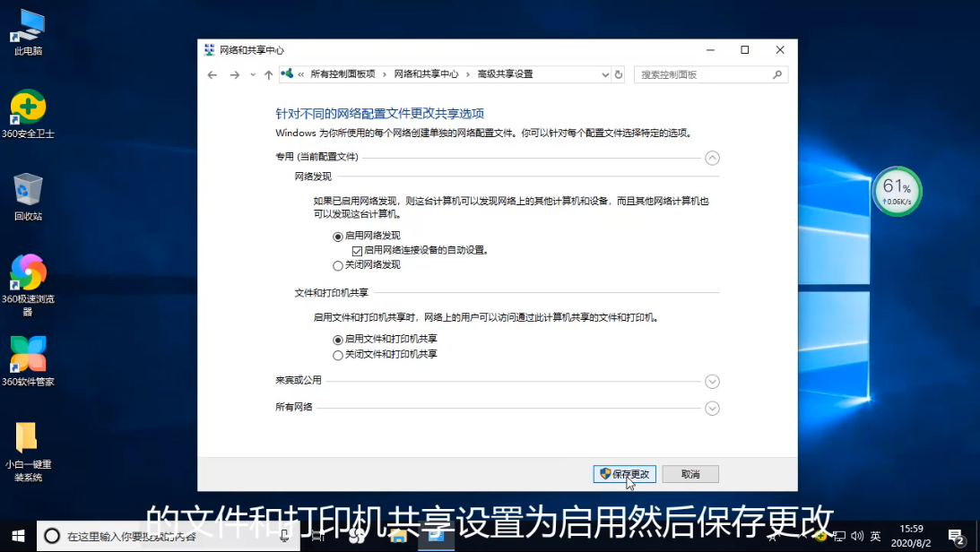
Task: Expand the 所有网络 profile section
Action: point(712,409)
